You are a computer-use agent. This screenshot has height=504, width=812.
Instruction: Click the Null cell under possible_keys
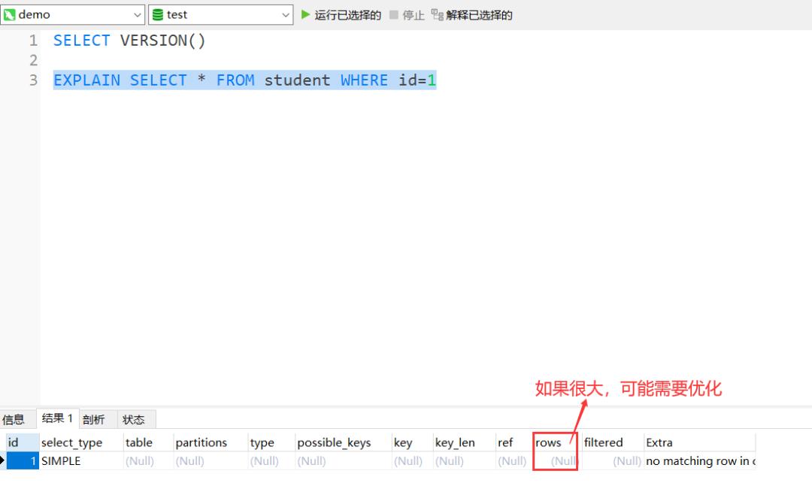(x=343, y=460)
